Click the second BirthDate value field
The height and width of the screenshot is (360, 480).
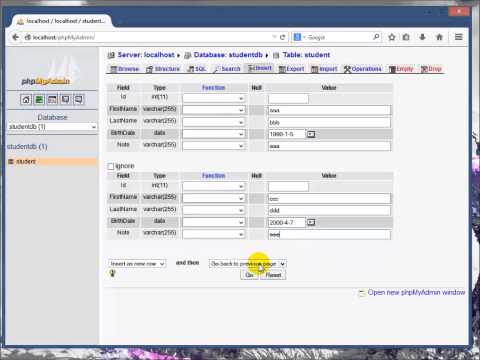287,222
